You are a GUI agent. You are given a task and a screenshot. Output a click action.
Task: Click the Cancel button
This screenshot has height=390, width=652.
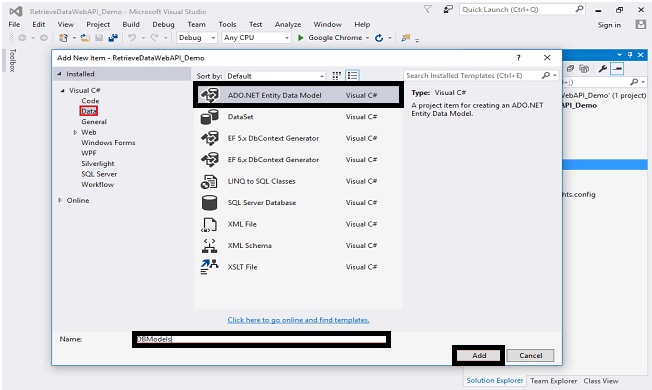(531, 355)
